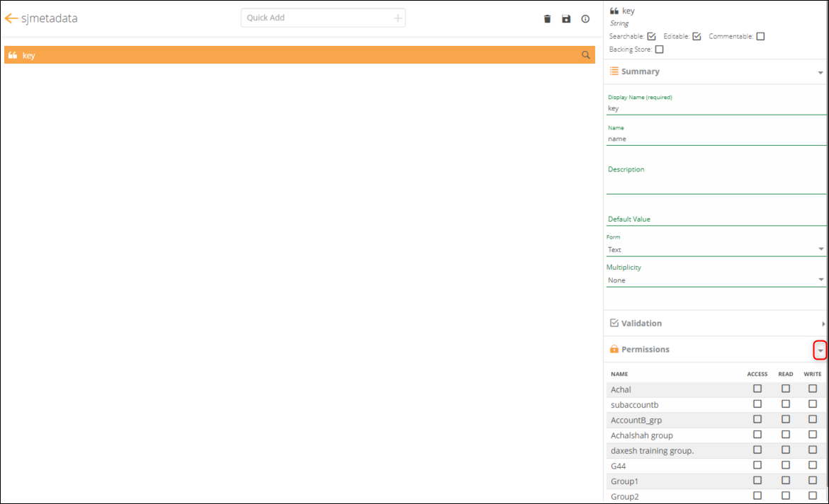Click the AccountB_grp row name
829x504 pixels.
tap(636, 420)
